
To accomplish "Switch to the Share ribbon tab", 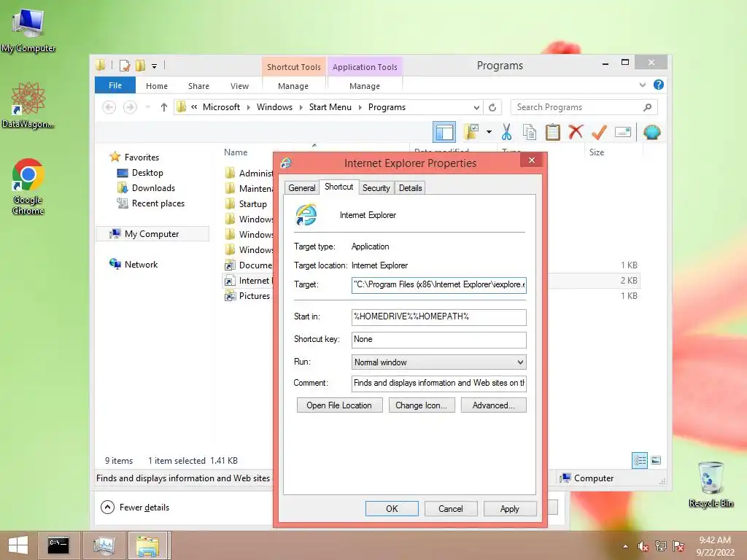I will (198, 86).
